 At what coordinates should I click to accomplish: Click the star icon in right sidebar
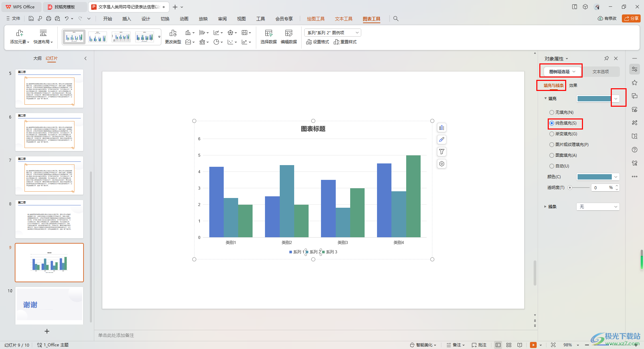(x=635, y=83)
